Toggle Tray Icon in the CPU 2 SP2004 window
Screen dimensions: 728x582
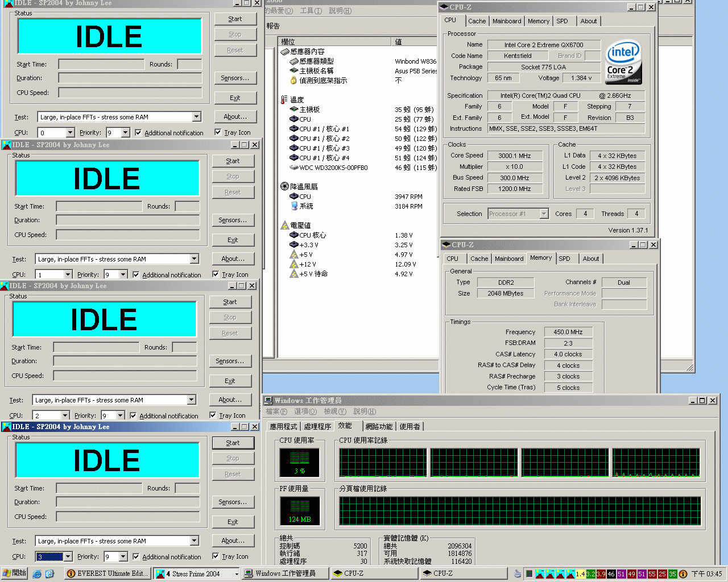click(213, 415)
